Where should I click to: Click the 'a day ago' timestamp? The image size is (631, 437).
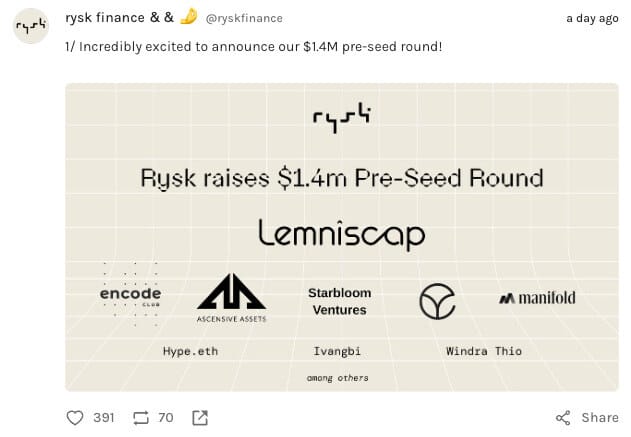[591, 18]
